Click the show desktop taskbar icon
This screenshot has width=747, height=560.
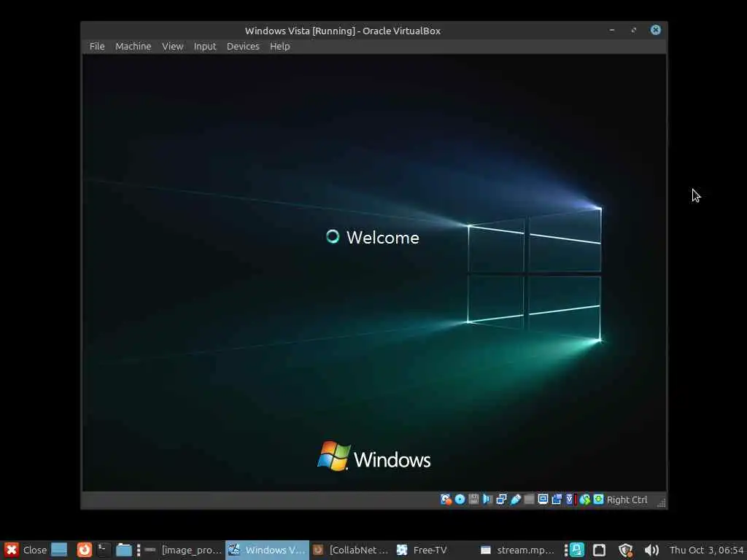click(59, 550)
